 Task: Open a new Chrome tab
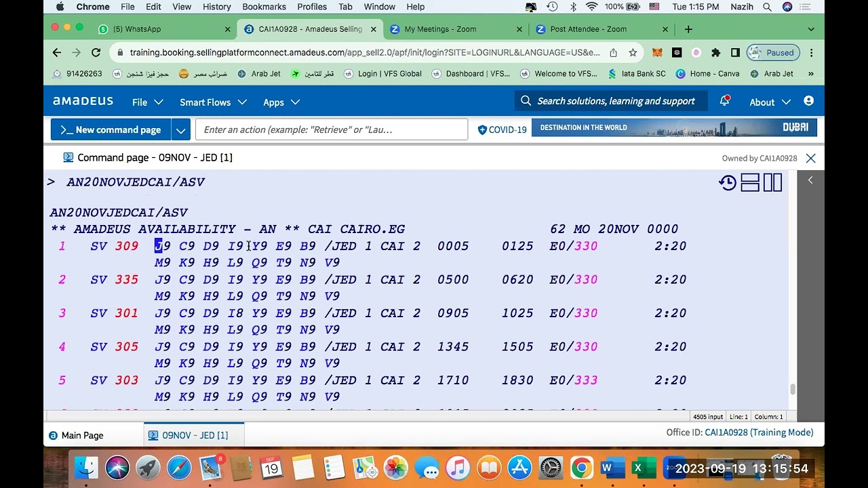(688, 29)
